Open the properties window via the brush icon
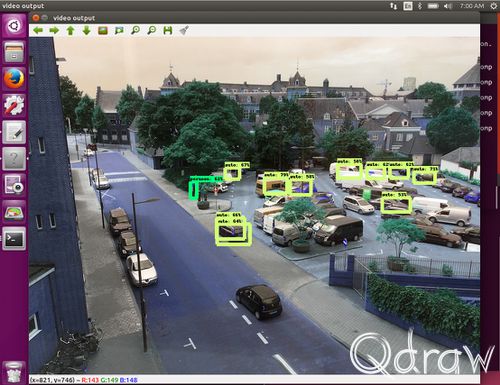Image resolution: width=500 pixels, height=385 pixels. pyautogui.click(x=184, y=31)
